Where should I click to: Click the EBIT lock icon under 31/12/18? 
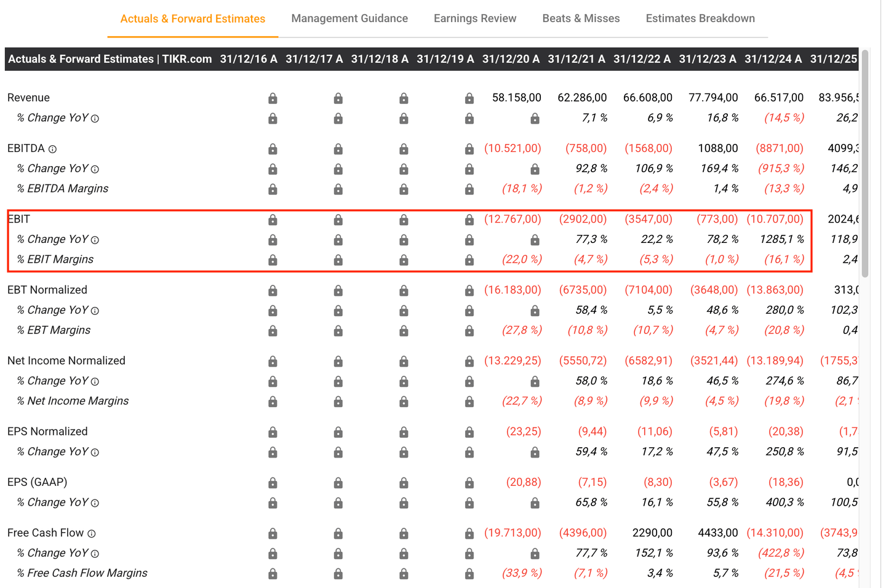pos(404,220)
